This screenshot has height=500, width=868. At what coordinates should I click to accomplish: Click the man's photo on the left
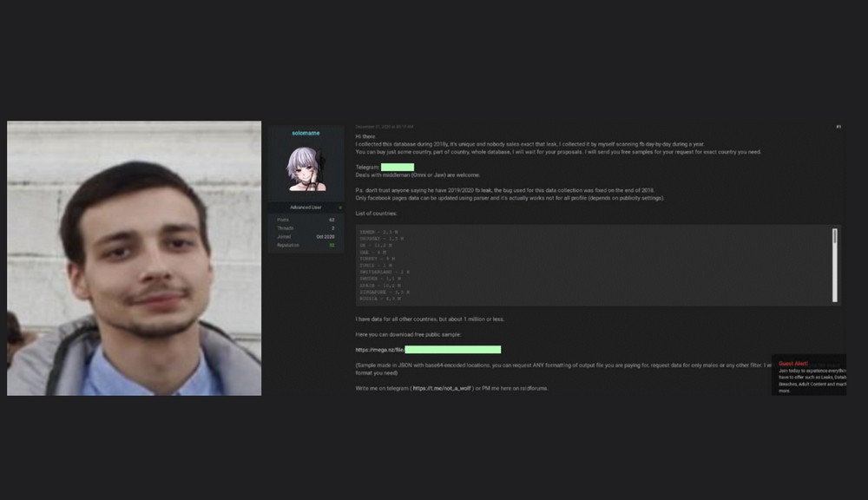[x=134, y=258]
